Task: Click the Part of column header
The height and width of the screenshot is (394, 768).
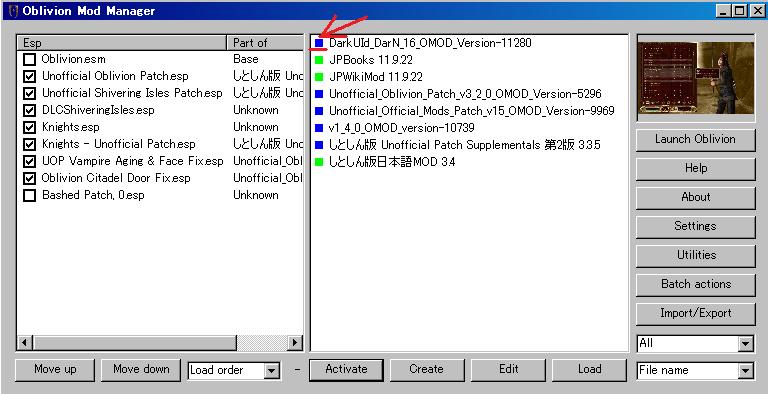Action: [265, 43]
